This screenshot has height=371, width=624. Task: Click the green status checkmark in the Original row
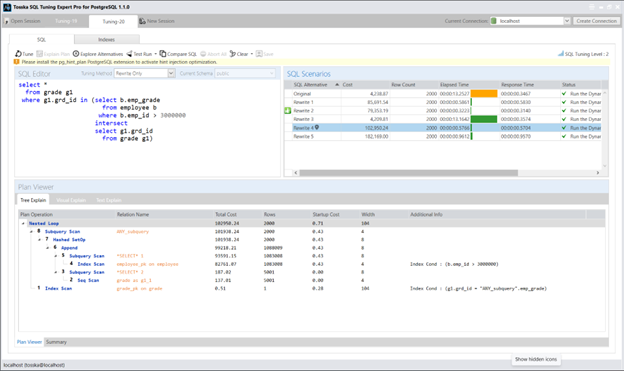(x=564, y=94)
